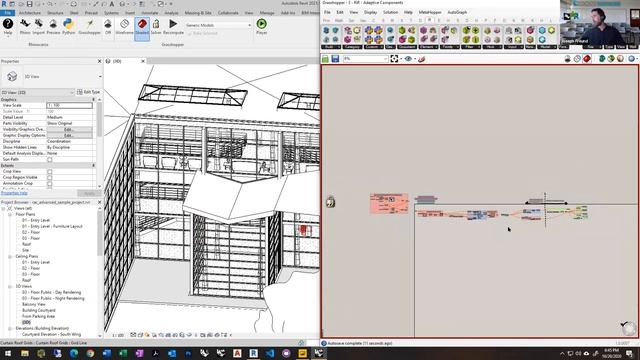
Task: Open Courtyard Elevation - South Wing
Action: 51,334
